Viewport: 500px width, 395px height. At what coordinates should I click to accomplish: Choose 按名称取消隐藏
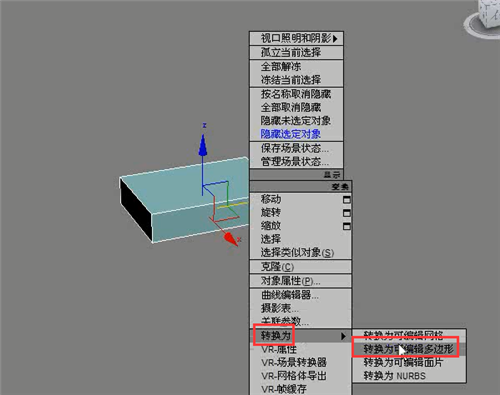click(x=296, y=94)
